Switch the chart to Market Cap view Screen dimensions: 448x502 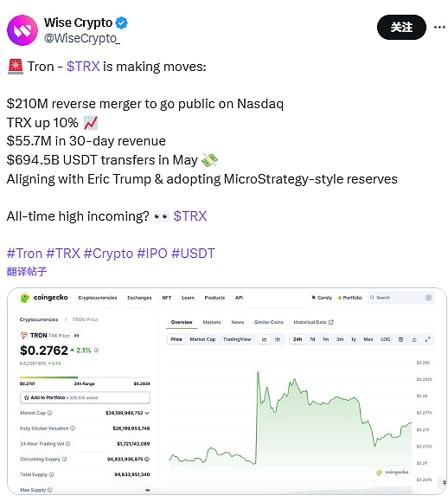[x=202, y=339]
